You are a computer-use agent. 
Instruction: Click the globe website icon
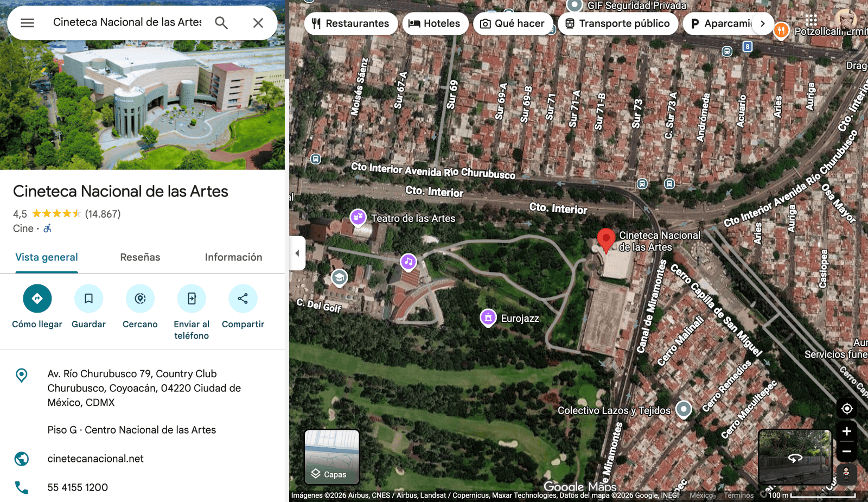click(22, 459)
